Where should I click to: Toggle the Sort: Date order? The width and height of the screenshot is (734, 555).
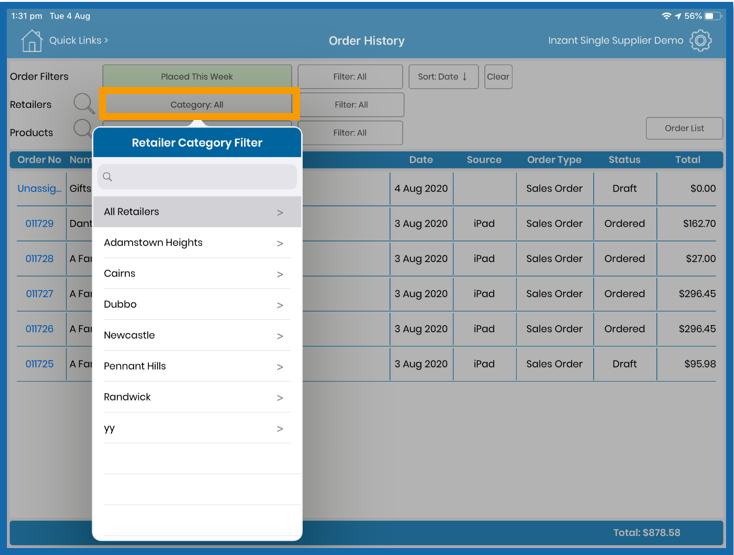tap(443, 77)
